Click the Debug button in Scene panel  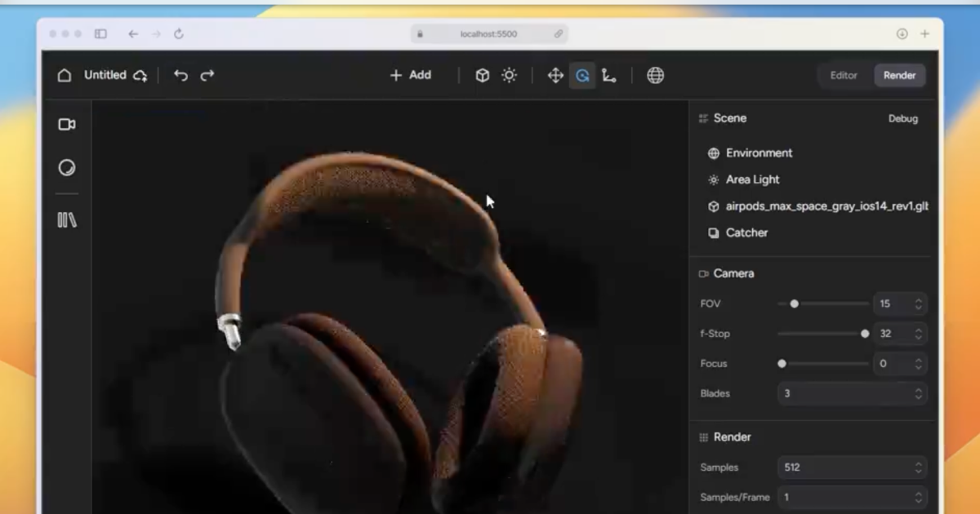(x=903, y=118)
